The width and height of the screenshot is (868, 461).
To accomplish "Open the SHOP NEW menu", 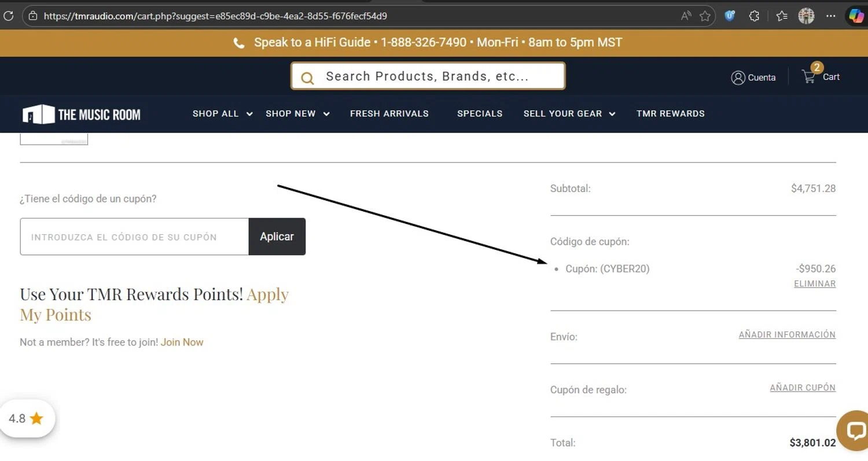I will (x=290, y=114).
